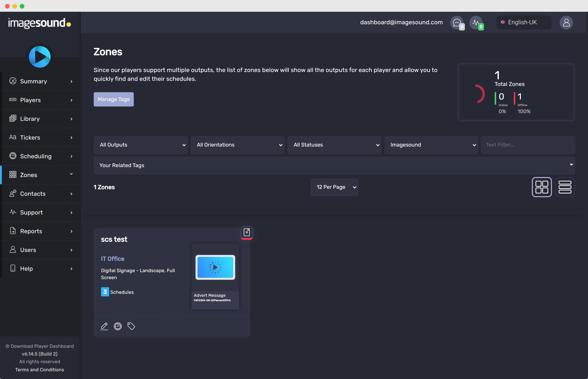Click the Zones grid icon in sidebar

point(13,174)
